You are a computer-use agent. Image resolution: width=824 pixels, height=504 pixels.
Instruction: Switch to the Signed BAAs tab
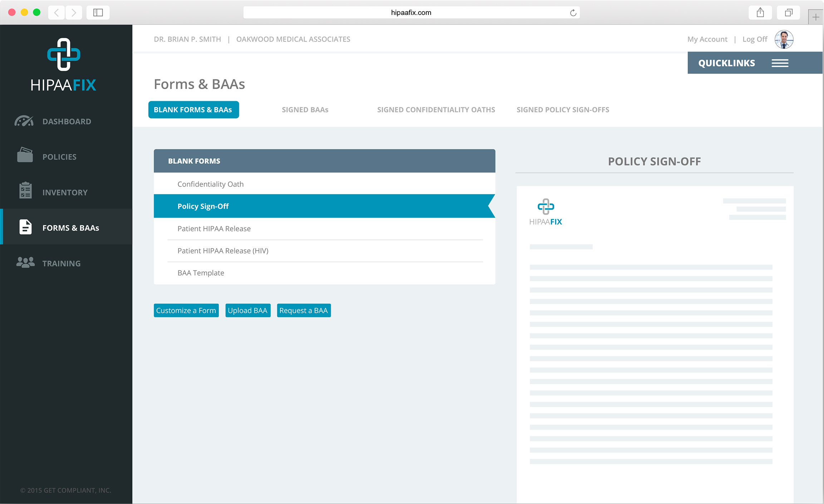click(x=305, y=110)
